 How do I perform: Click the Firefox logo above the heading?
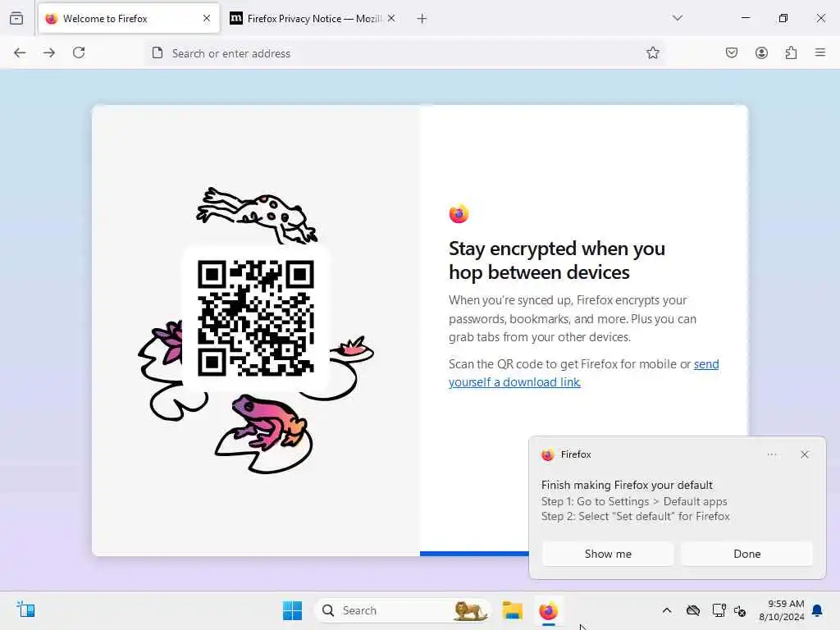click(x=459, y=214)
